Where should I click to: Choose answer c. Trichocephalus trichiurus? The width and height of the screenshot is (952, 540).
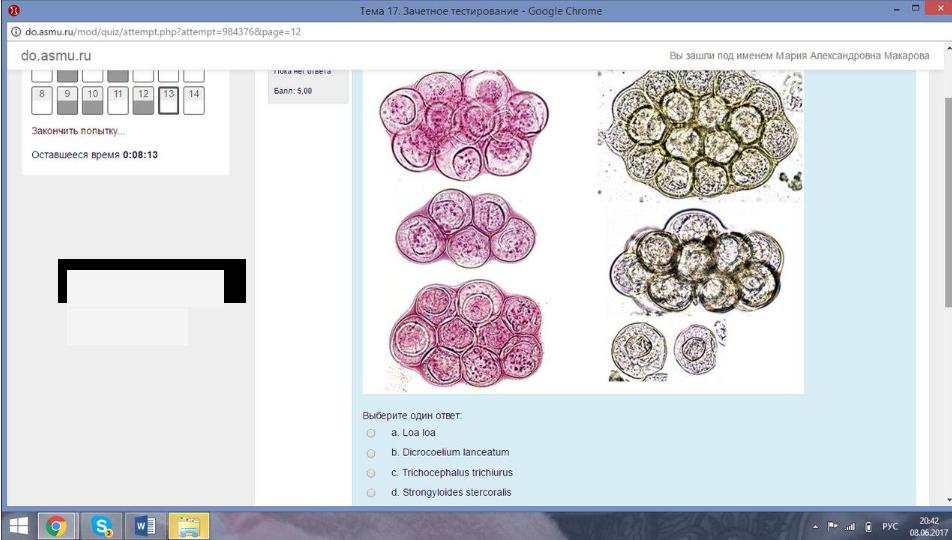371,473
